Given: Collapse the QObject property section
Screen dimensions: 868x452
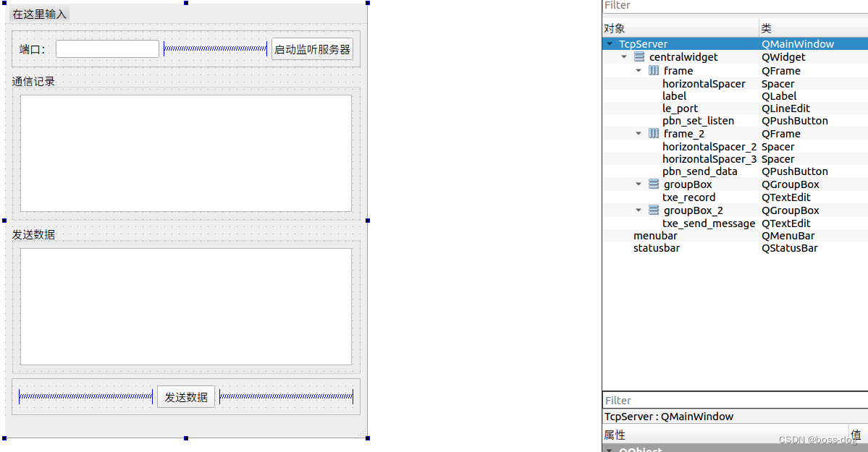Looking at the screenshot, I should pos(610,450).
